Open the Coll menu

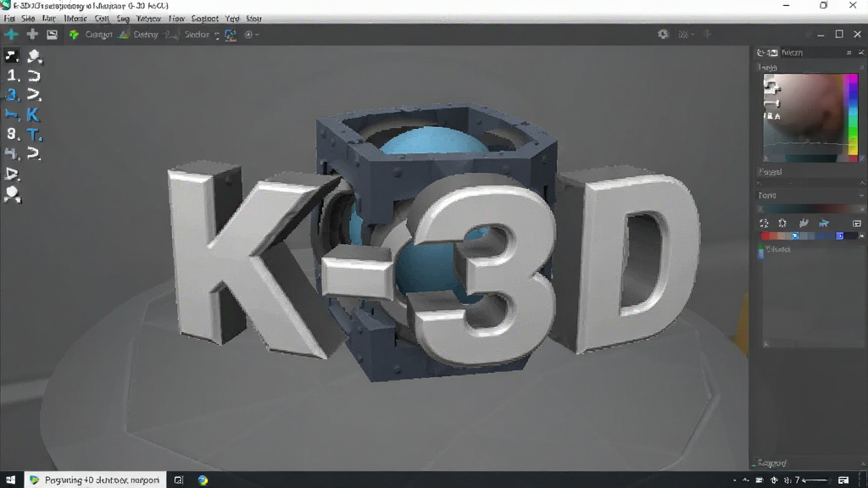pyautogui.click(x=102, y=19)
